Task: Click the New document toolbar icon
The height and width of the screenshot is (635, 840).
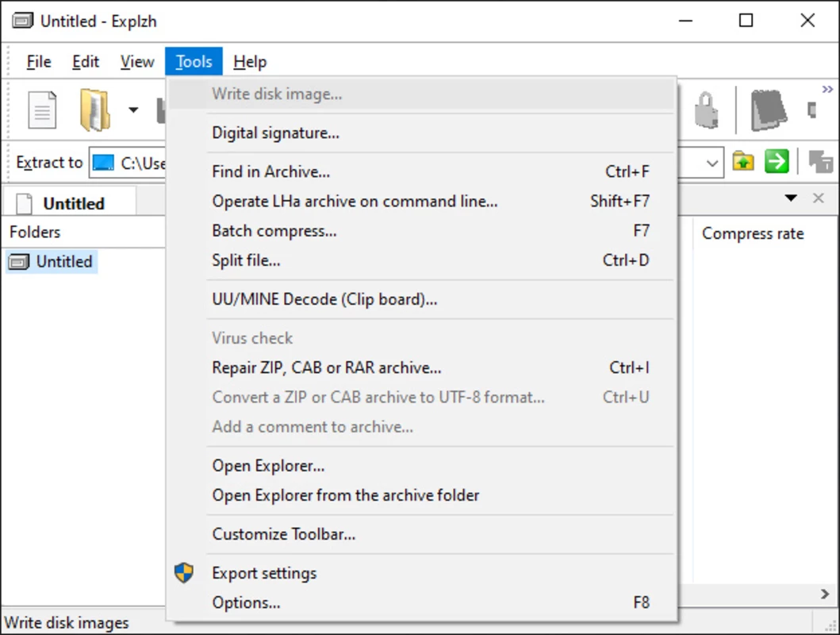Action: (x=42, y=110)
